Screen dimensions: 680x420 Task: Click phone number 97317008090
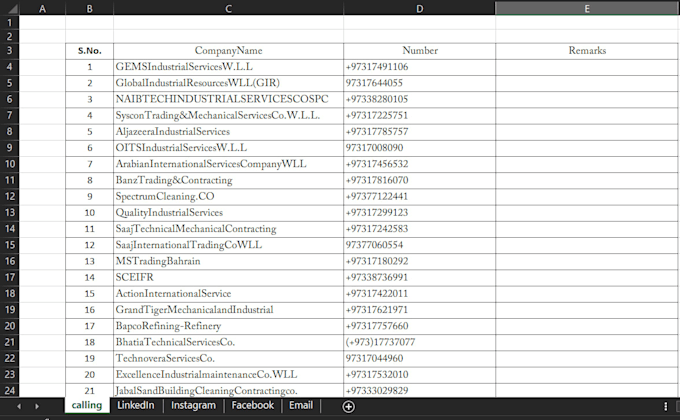tap(419, 148)
